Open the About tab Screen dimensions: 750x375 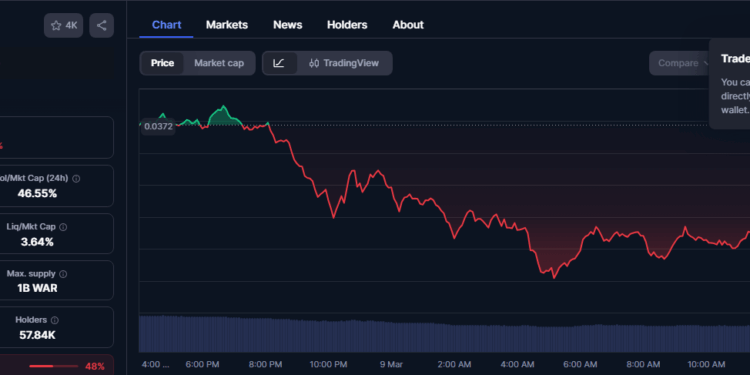(x=408, y=25)
